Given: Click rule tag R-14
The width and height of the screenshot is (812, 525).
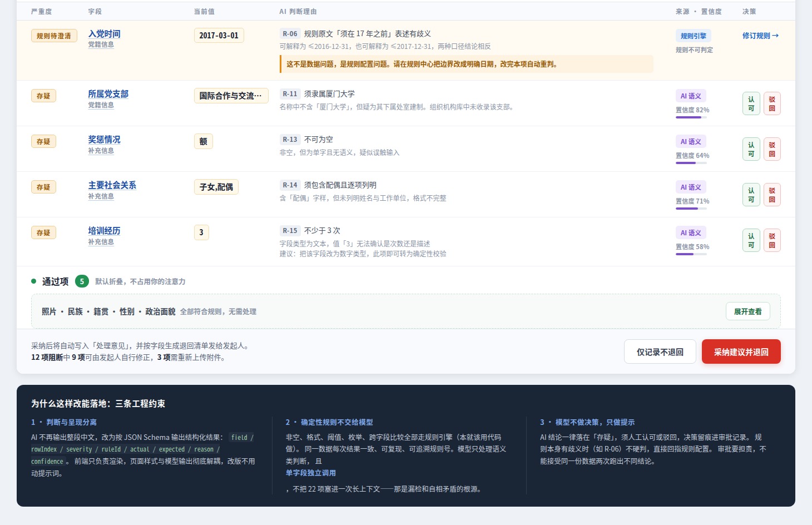Looking at the screenshot, I should (x=290, y=185).
